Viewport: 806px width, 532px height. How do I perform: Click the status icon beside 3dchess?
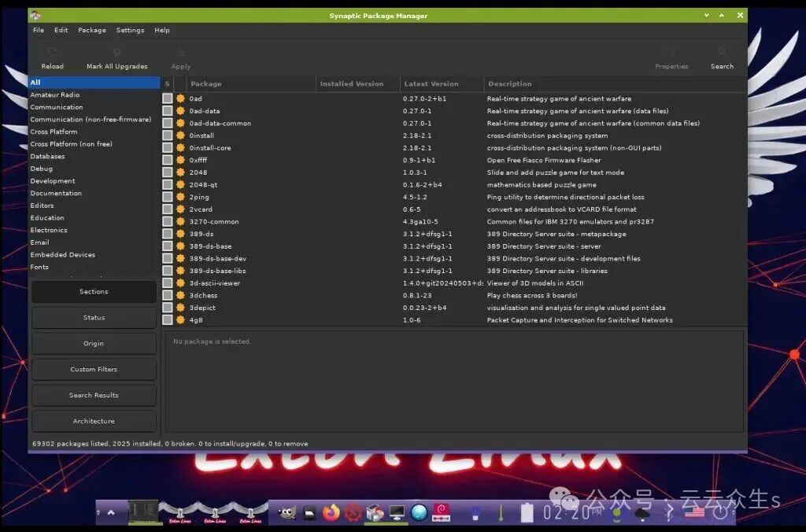[180, 296]
